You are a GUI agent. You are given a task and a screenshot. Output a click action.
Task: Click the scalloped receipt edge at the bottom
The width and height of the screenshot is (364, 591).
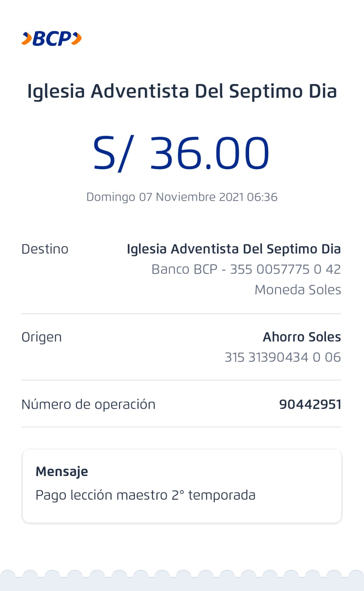coord(182,580)
